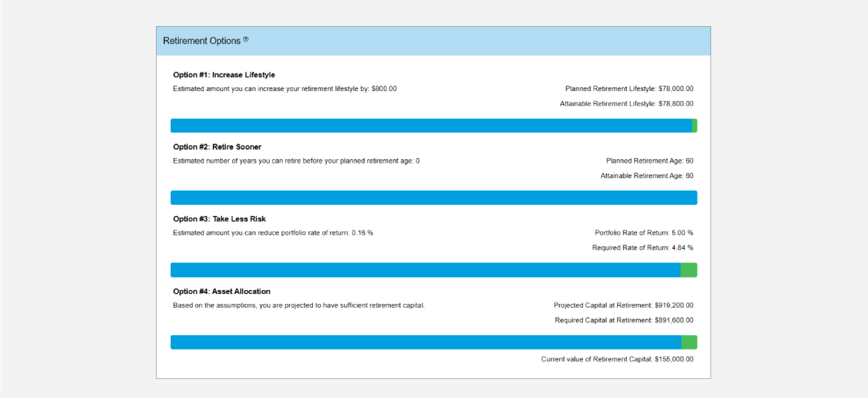Click the Planned Retirement Age text

[x=649, y=161]
